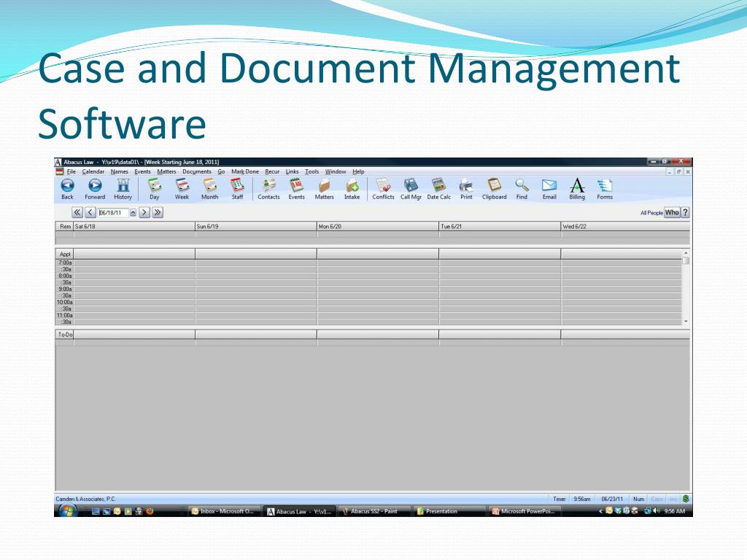
Task: Open the Help menu
Action: click(x=358, y=171)
